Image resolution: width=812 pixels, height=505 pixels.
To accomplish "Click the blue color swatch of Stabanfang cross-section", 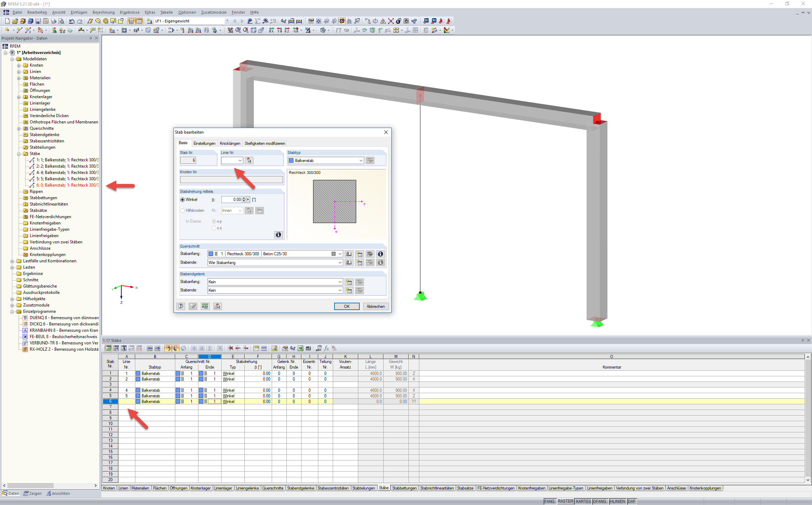I will pos(211,254).
